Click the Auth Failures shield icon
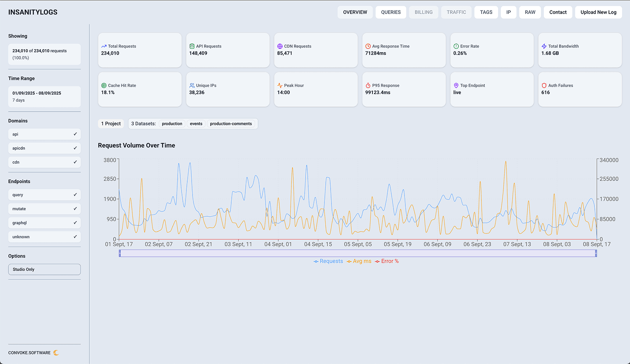Viewport: 630px width, 364px height. (x=544, y=85)
